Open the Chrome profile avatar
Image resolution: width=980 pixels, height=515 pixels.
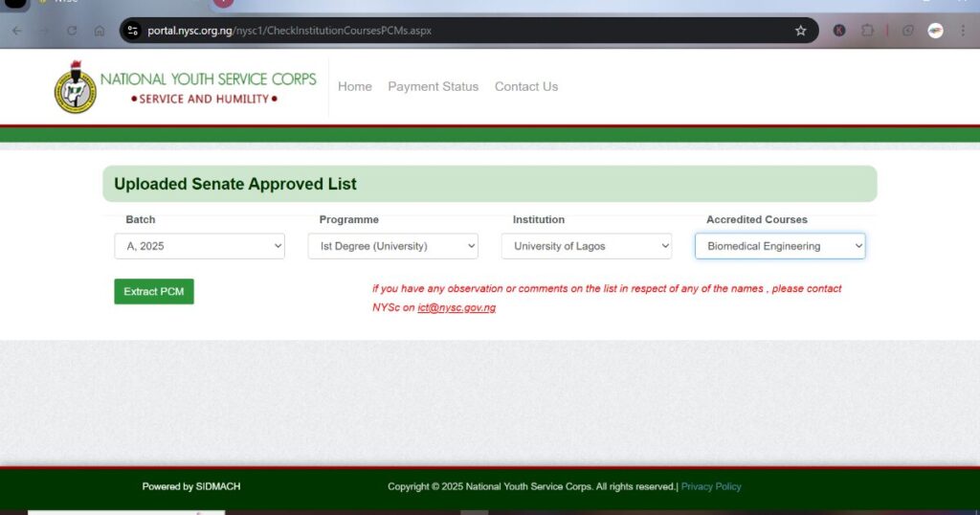click(x=935, y=31)
